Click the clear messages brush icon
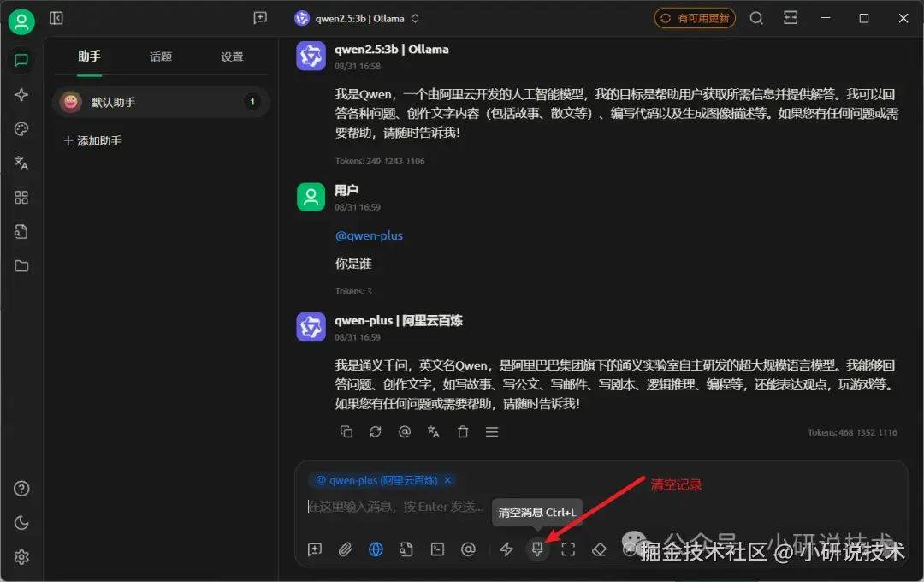 coord(537,549)
